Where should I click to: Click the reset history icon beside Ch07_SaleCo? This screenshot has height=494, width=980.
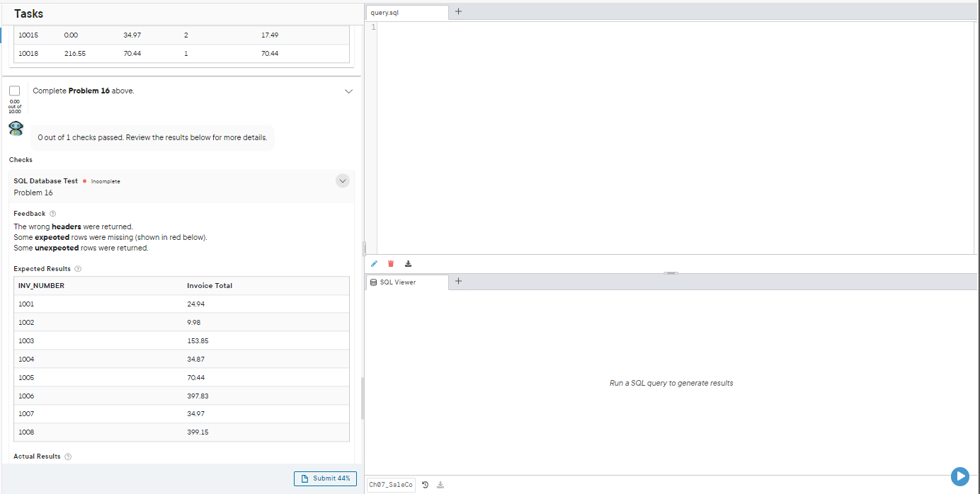click(x=425, y=485)
